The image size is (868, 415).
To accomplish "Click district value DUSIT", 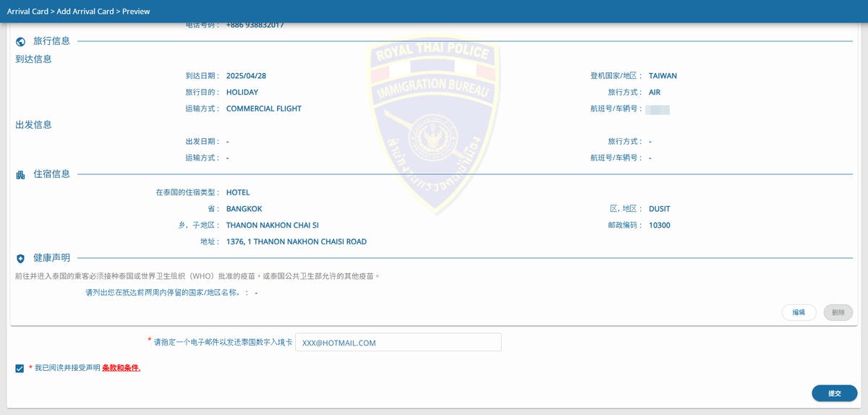I will click(x=660, y=209).
